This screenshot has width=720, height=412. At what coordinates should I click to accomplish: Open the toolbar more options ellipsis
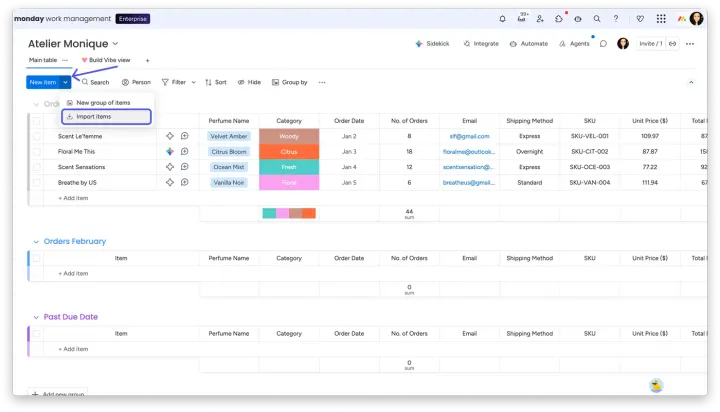pyautogui.click(x=322, y=82)
